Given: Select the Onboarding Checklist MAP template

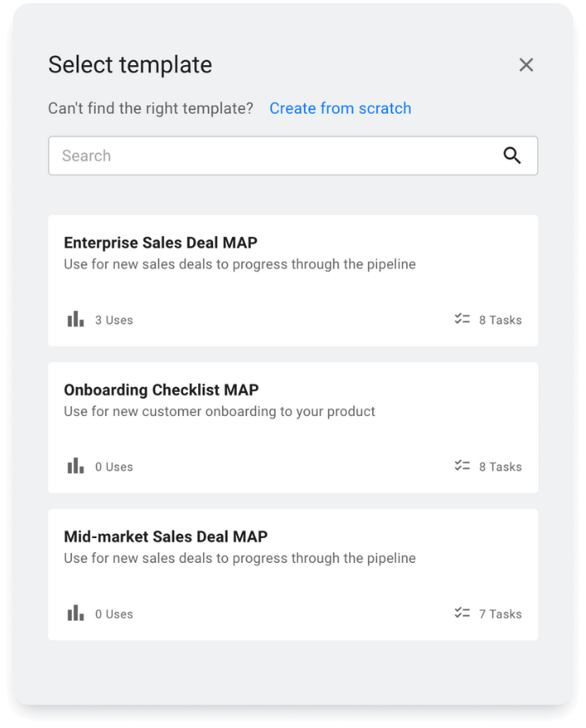Looking at the screenshot, I should point(292,427).
